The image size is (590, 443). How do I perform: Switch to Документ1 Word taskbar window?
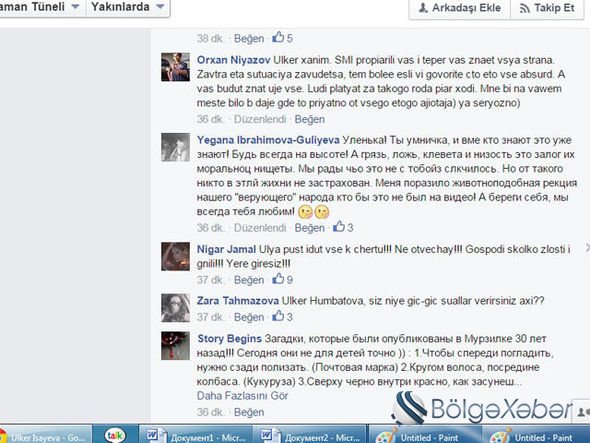coord(196,435)
